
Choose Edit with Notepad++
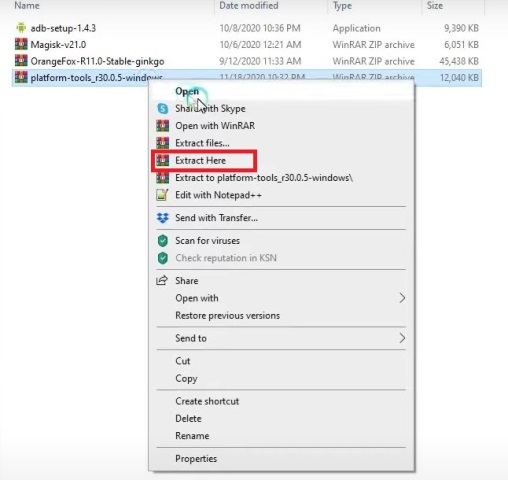pos(281,195)
